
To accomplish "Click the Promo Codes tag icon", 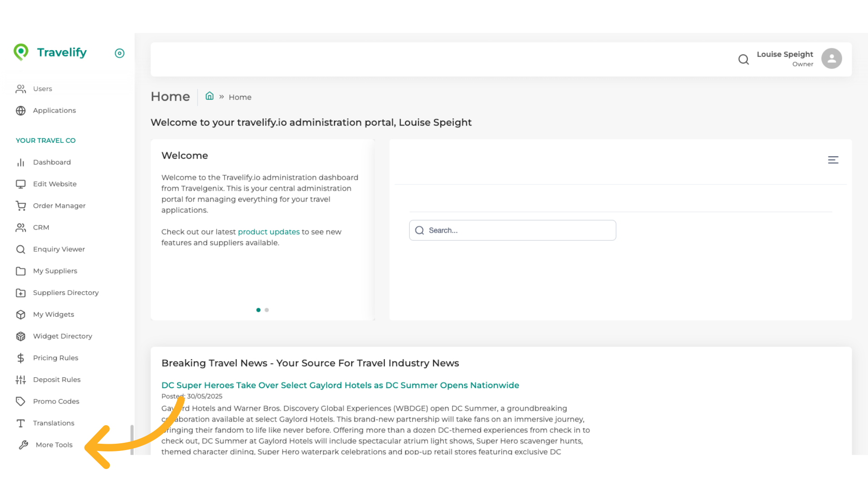I will coord(21,401).
